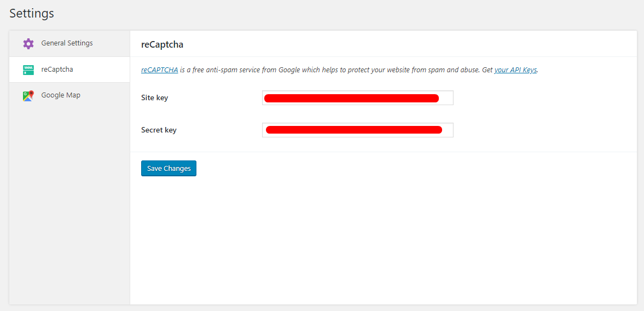Open the Google Map settings tab
This screenshot has width=644, height=311.
(x=61, y=95)
